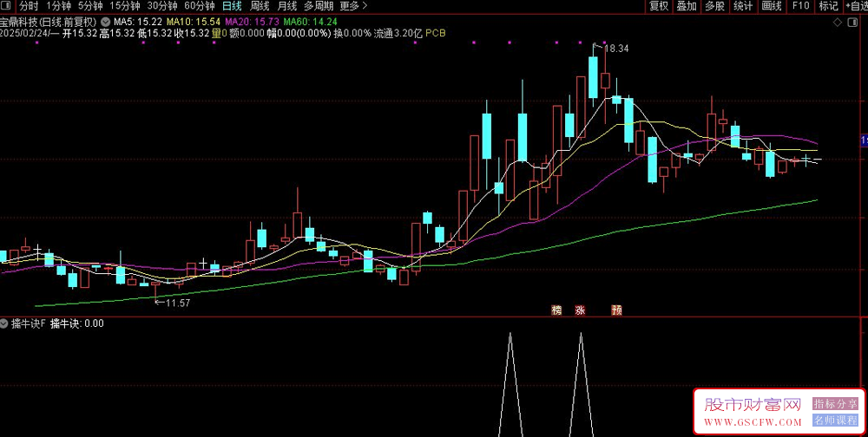Open the 多股 multi-stock view
868x437 pixels.
coord(714,6)
